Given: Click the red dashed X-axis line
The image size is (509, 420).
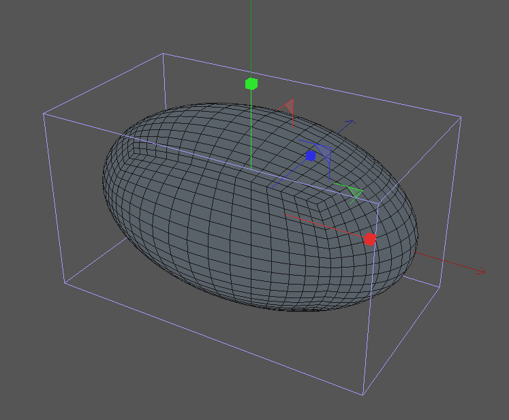Looking at the screenshot, I should pos(320,224).
